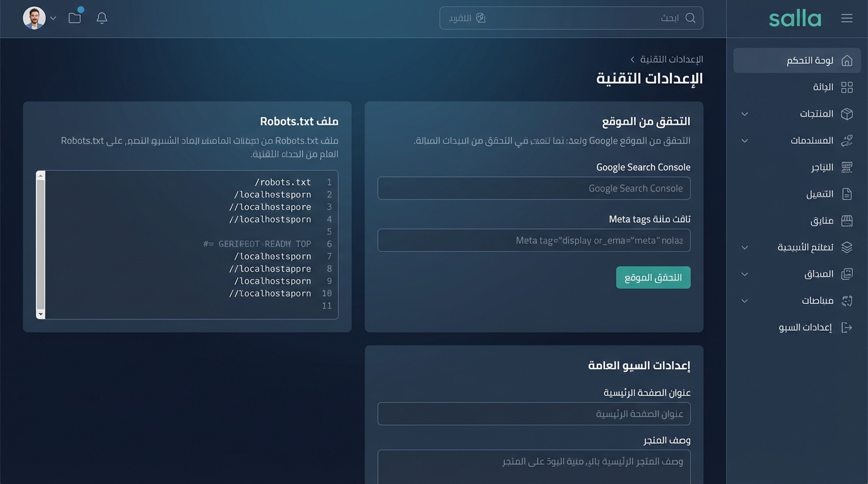The image size is (868, 484).
Task: Open notifications via the bell icon
Action: coord(102,18)
